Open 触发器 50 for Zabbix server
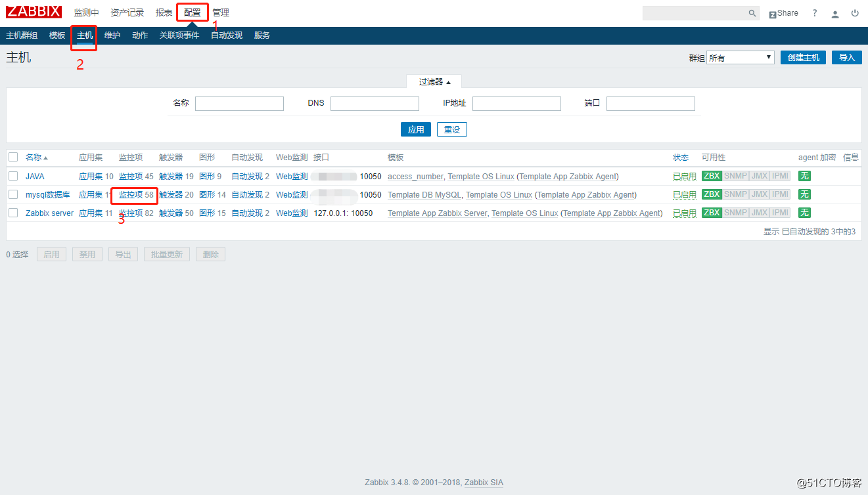The width and height of the screenshot is (868, 495). 171,213
